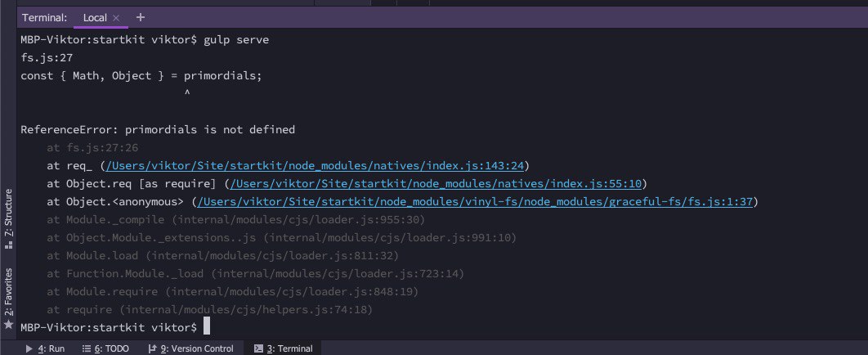Screen dimensions: 868x355
Task: Click the 'at Object.Module._extensions..js' stack line
Action: [x=282, y=237]
